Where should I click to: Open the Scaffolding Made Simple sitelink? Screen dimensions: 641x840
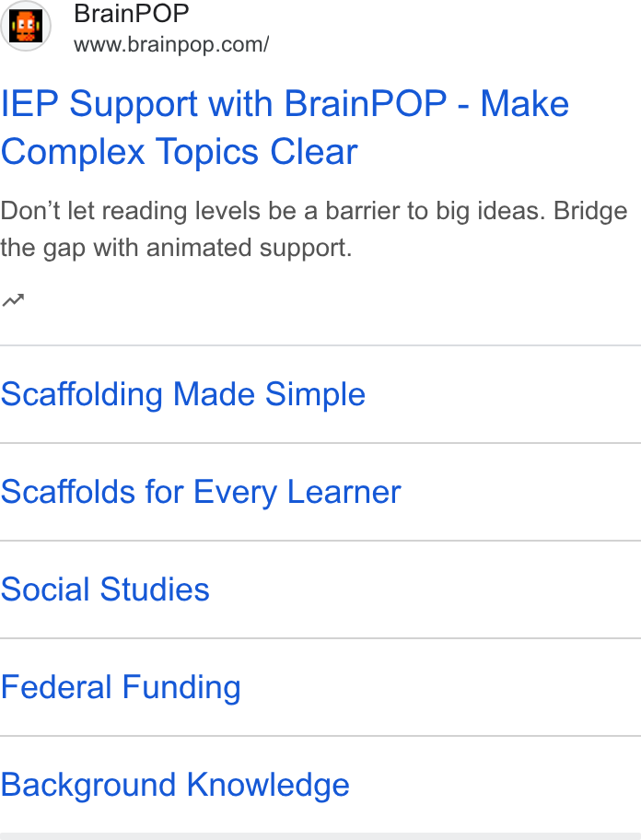[183, 395]
